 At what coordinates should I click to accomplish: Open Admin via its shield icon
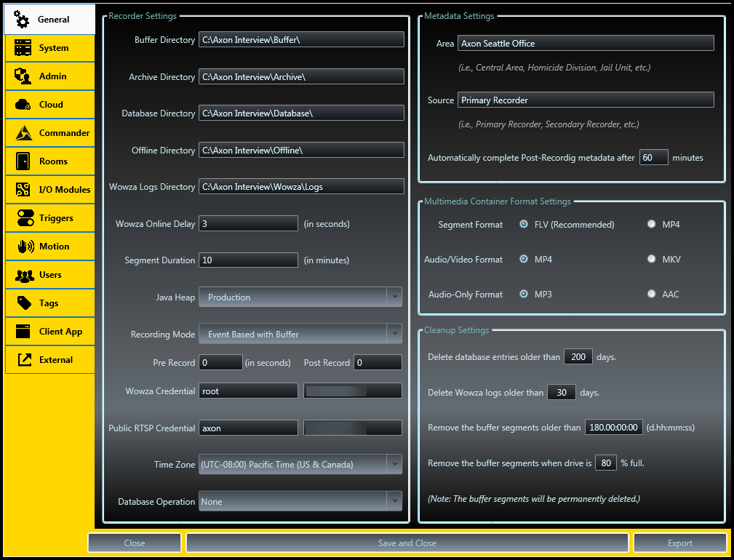(x=23, y=76)
